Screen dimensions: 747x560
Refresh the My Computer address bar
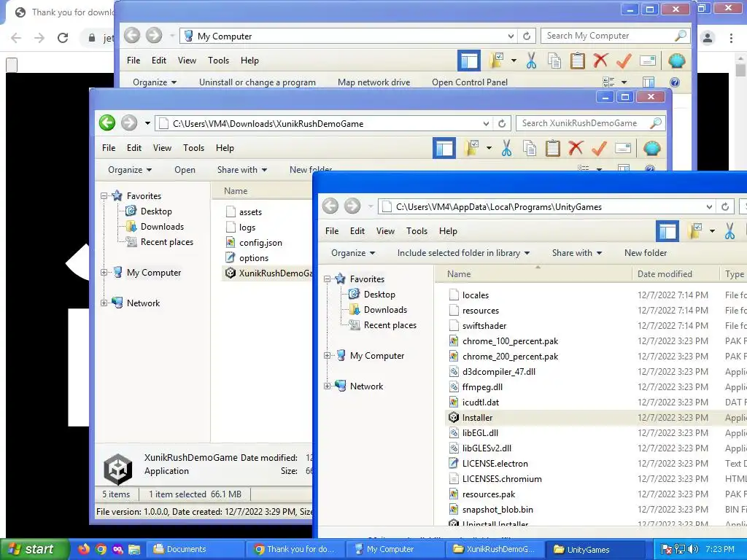[x=527, y=36]
